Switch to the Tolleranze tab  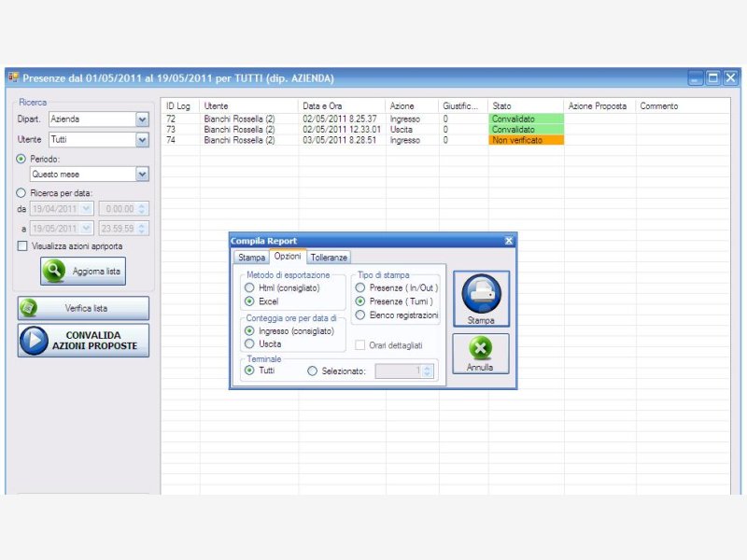pos(329,258)
